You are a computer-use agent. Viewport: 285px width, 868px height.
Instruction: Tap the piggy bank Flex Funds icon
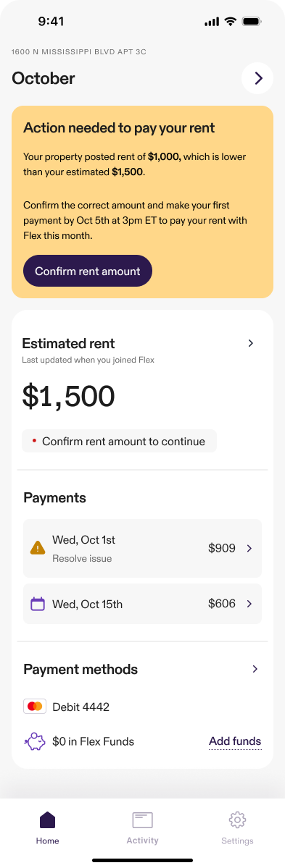coord(35,741)
